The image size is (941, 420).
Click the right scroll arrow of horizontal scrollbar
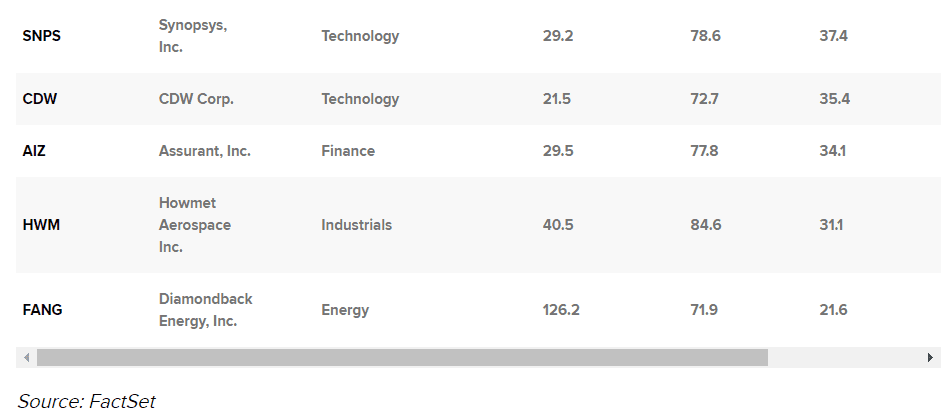coord(931,357)
